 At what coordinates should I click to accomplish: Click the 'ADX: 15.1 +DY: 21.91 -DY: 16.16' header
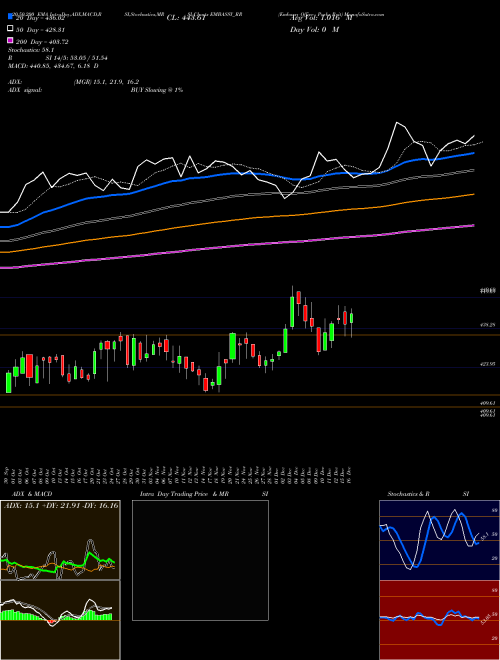(61, 505)
